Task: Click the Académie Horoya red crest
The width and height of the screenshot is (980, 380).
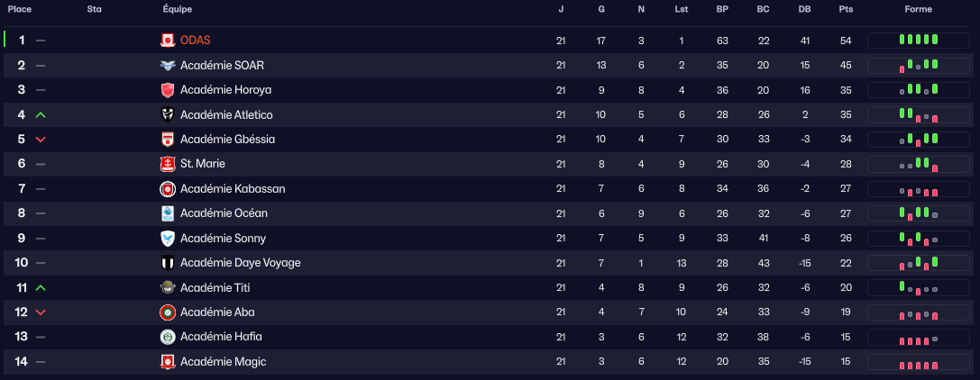Action: pos(167,90)
